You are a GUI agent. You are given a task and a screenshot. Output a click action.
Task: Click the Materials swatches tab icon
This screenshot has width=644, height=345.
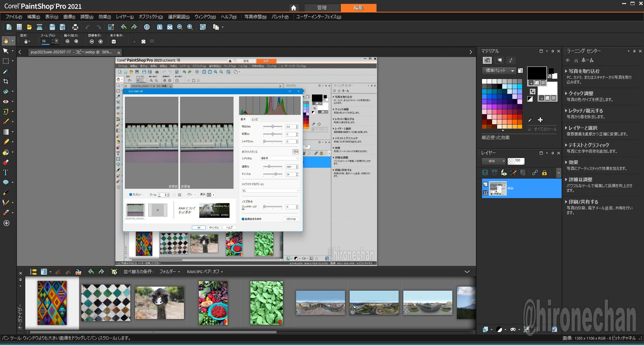click(x=487, y=60)
